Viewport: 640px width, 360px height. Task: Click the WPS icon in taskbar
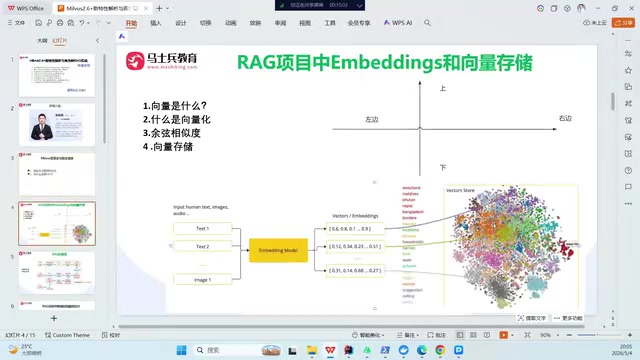click(x=330, y=350)
